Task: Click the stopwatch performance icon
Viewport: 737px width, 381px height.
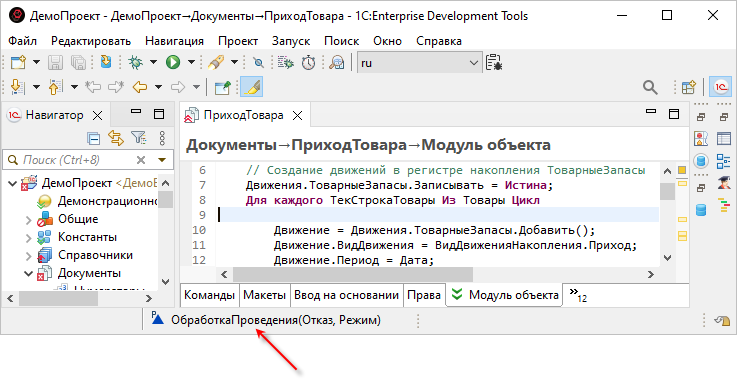Action: (308, 62)
